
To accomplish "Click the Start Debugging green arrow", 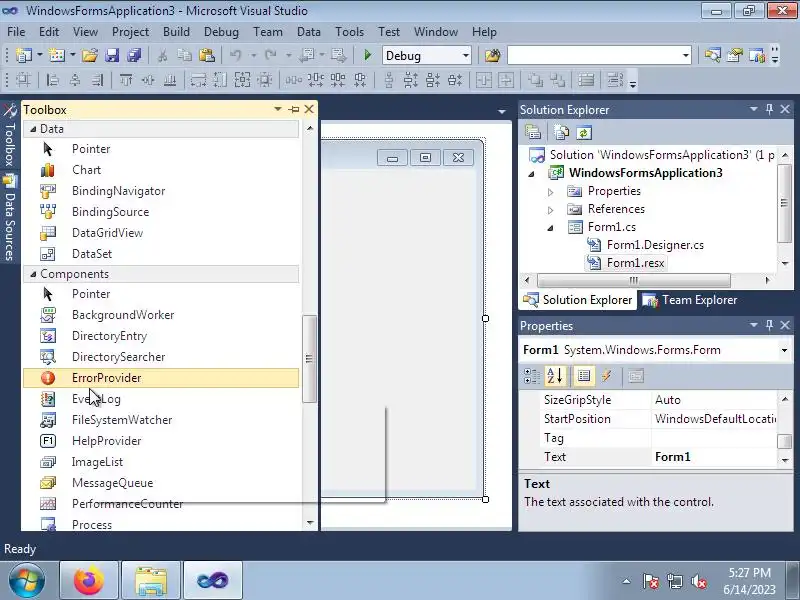I will (x=367, y=55).
